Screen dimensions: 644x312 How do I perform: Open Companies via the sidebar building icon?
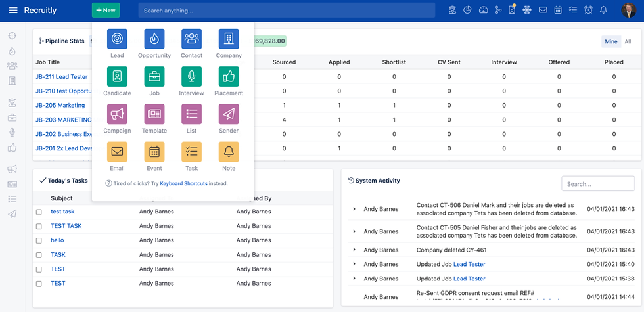pyautogui.click(x=12, y=80)
